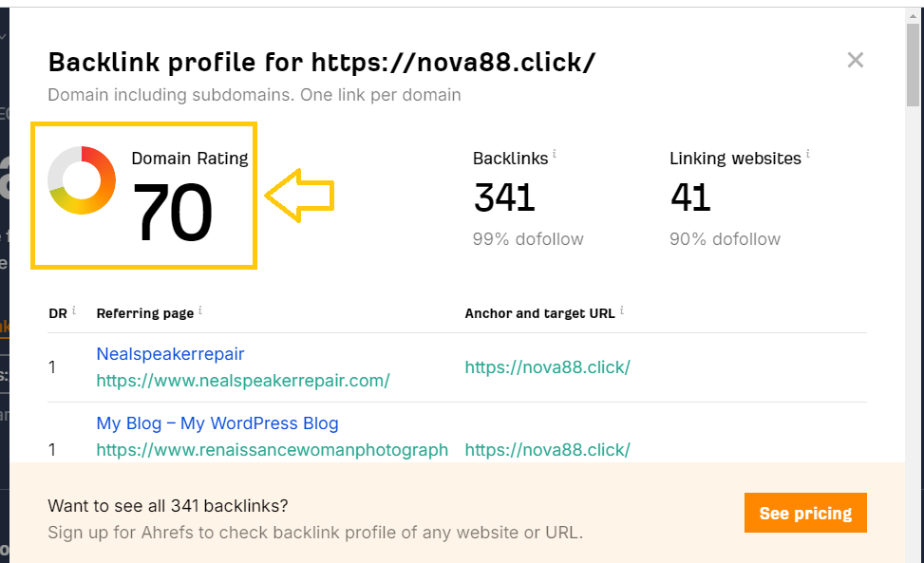Click the info icon beside Backlinks
The image size is (924, 563).
[555, 154]
